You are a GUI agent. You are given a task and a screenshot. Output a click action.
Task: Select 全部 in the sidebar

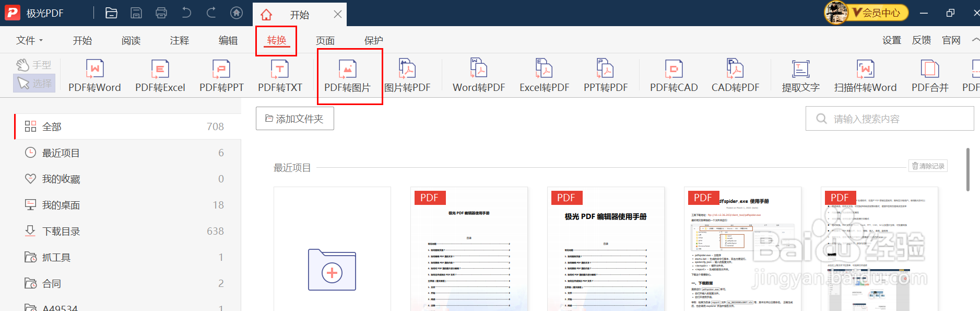point(127,126)
